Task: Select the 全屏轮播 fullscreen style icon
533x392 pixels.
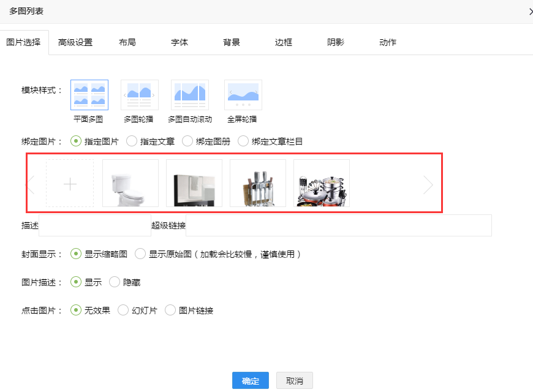Action: 243,95
